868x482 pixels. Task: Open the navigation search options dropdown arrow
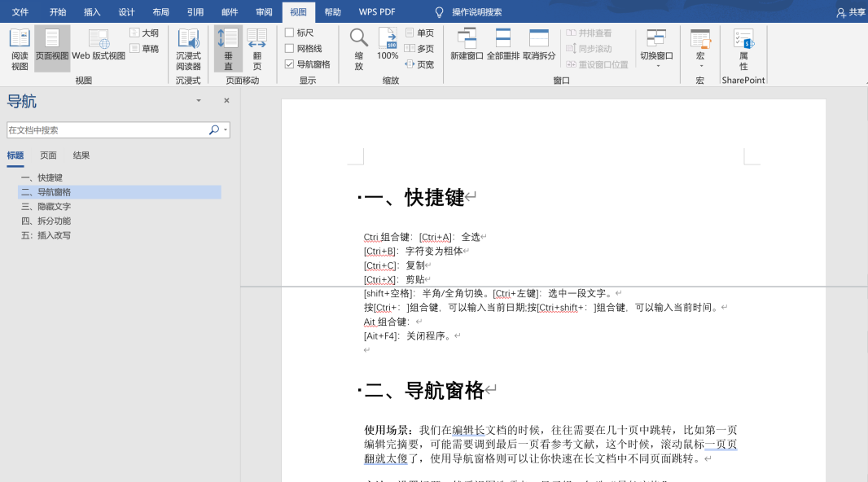226,130
